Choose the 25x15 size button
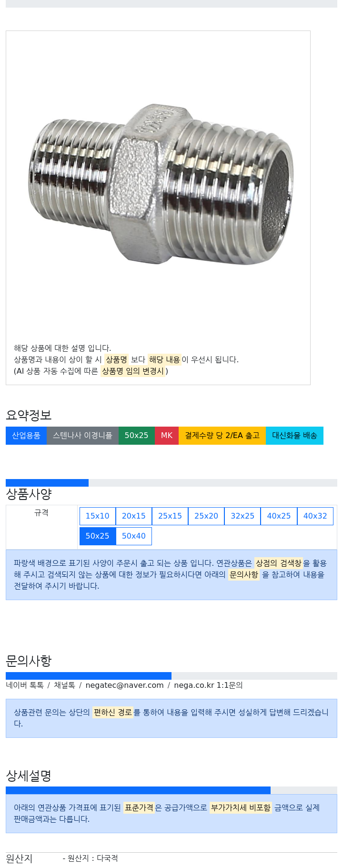343x868 pixels. pyautogui.click(x=170, y=516)
